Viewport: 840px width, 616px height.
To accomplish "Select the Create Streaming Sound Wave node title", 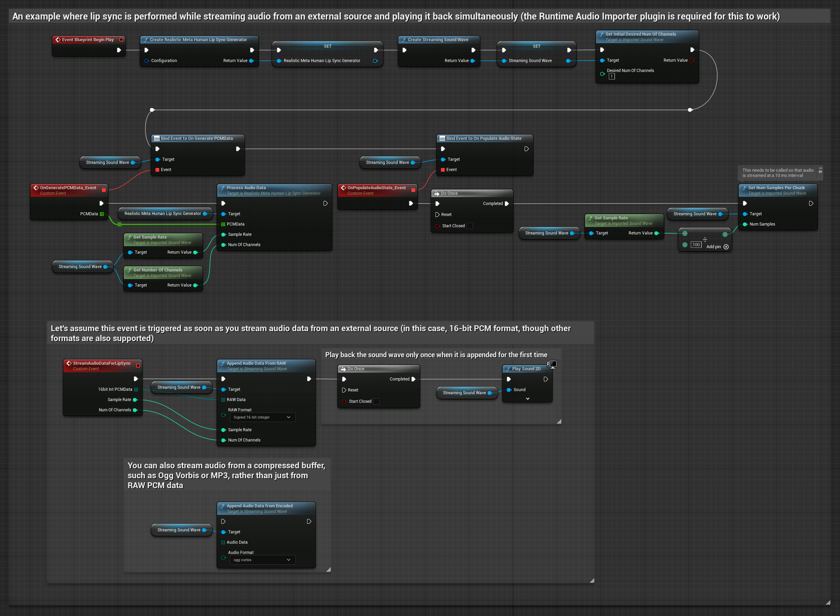I will tap(438, 39).
